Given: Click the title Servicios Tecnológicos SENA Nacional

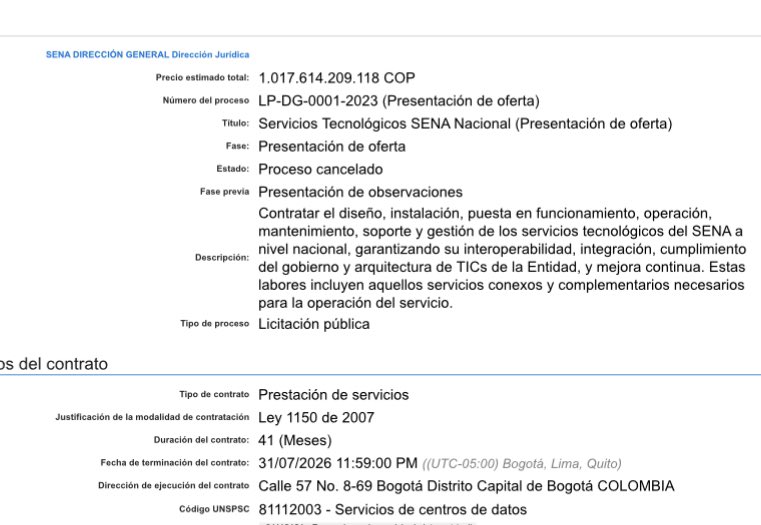Looking at the screenshot, I should click(384, 124).
